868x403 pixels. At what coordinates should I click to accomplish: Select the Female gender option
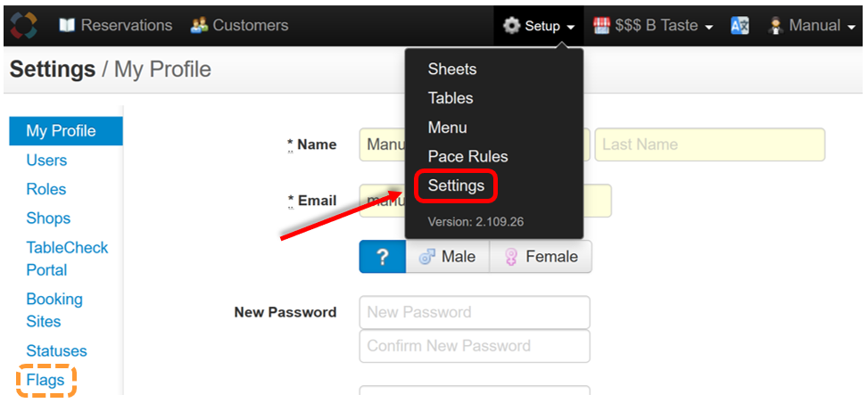point(541,257)
